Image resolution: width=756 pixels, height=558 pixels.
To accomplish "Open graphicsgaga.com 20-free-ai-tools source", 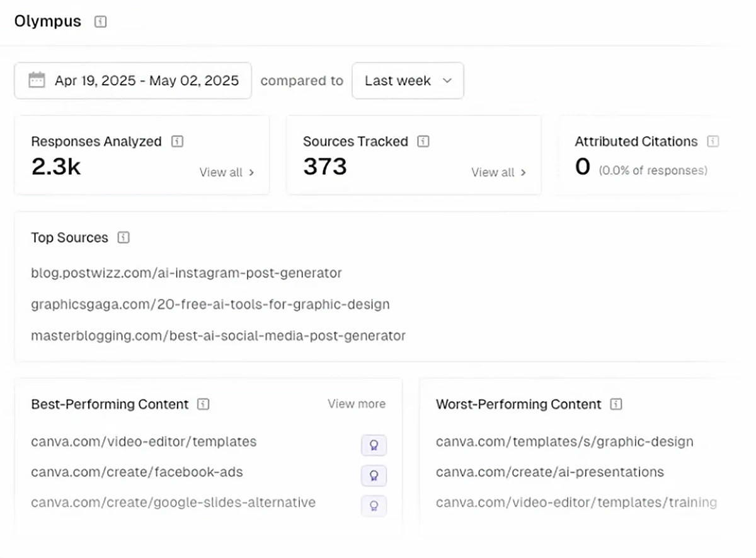I will (x=210, y=304).
